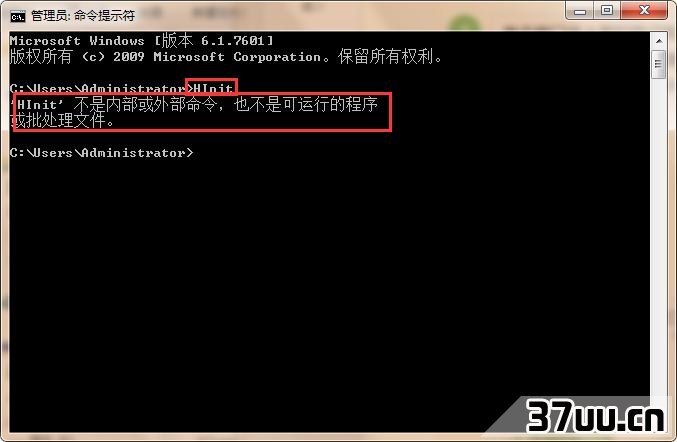Screen dimensions: 677x442
Task: Click the 37uu.cn watermark logo
Action: [x=595, y=416]
